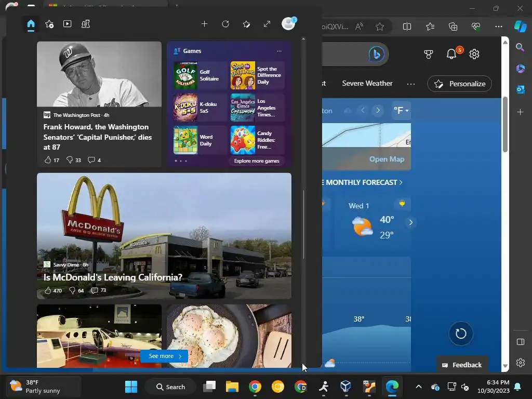Click the circular refresh button on weather page
Screen dimensions: 532x399
[x=460, y=334]
